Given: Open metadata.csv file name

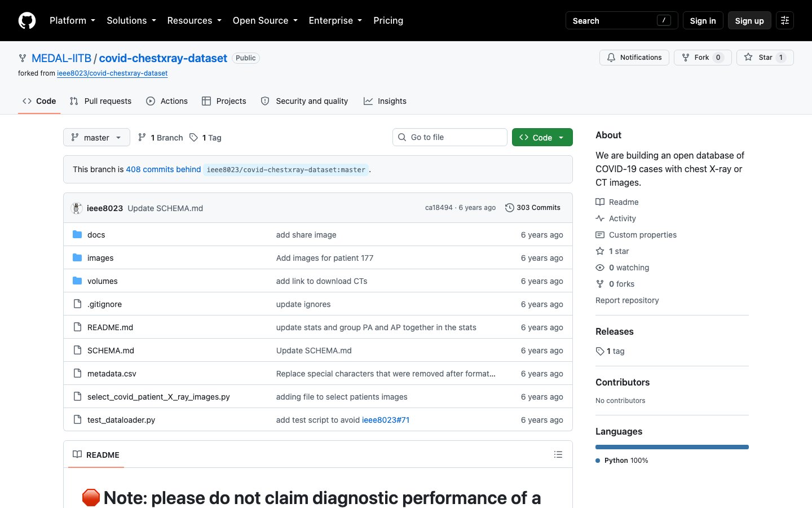Looking at the screenshot, I should tap(112, 374).
